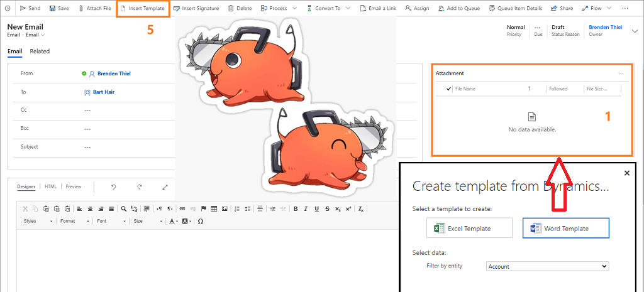644x292 pixels.
Task: Select the Email tab
Action: tap(15, 51)
